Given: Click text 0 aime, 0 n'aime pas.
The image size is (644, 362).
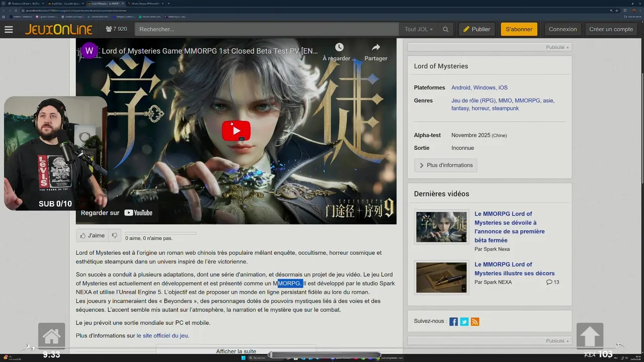Looking at the screenshot, I should pyautogui.click(x=149, y=238).
